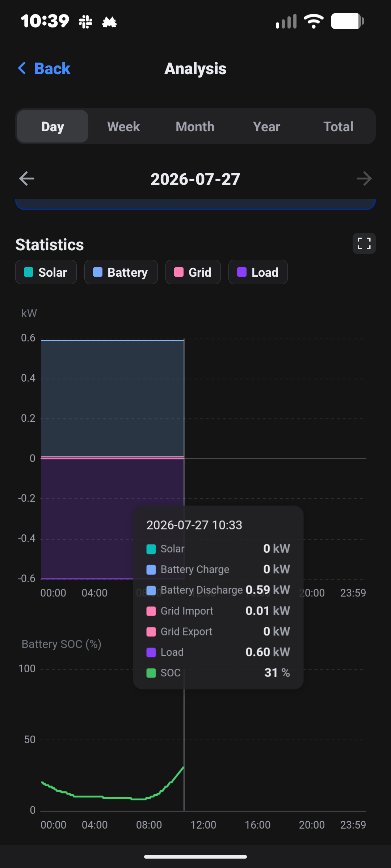Open the fullscreen chart view icon
The width and height of the screenshot is (391, 868).
click(364, 243)
